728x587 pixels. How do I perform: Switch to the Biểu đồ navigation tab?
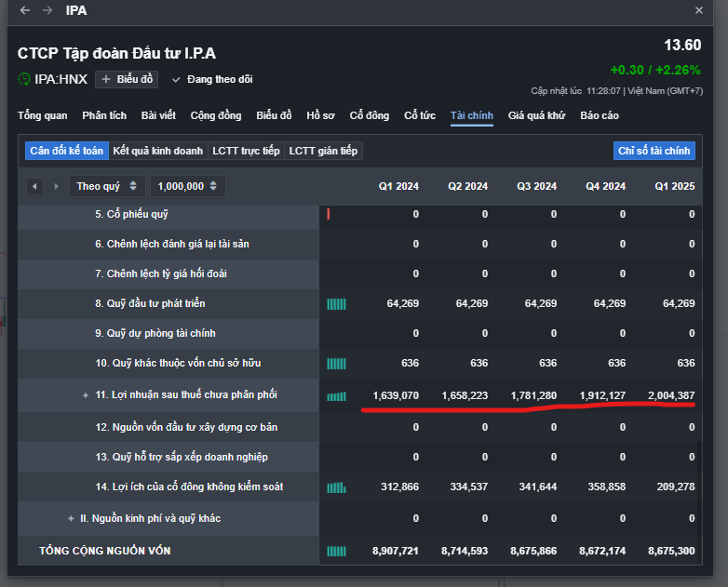[x=274, y=115]
